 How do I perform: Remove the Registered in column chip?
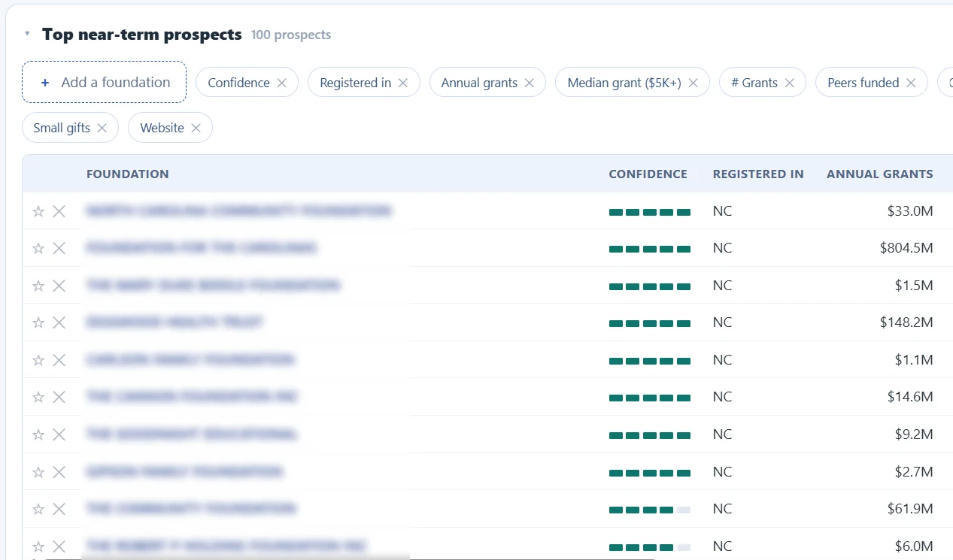pos(403,83)
